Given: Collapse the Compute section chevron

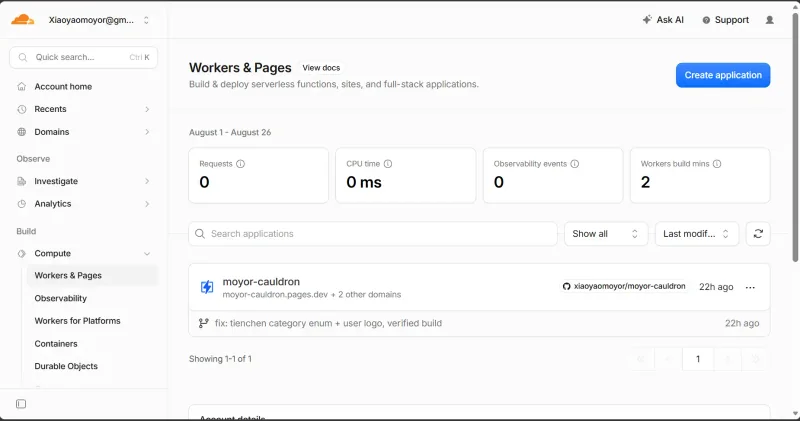Looking at the screenshot, I should click(147, 254).
